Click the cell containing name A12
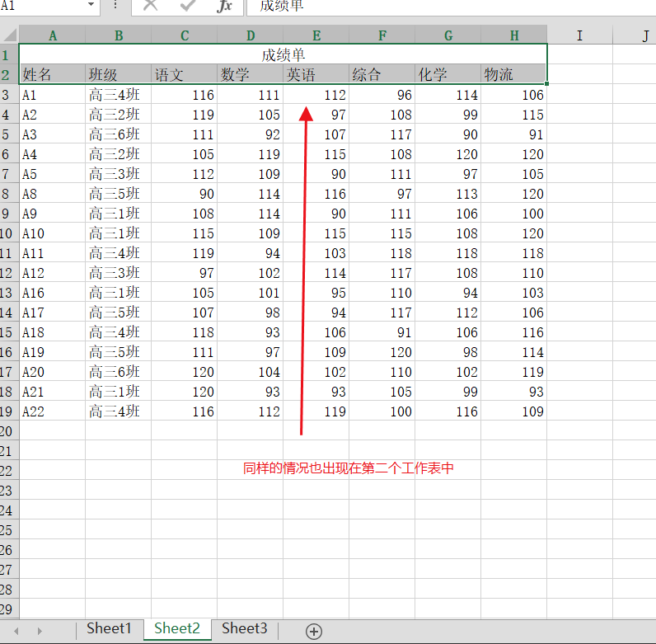Viewport: 656px width, 644px height. [52, 273]
